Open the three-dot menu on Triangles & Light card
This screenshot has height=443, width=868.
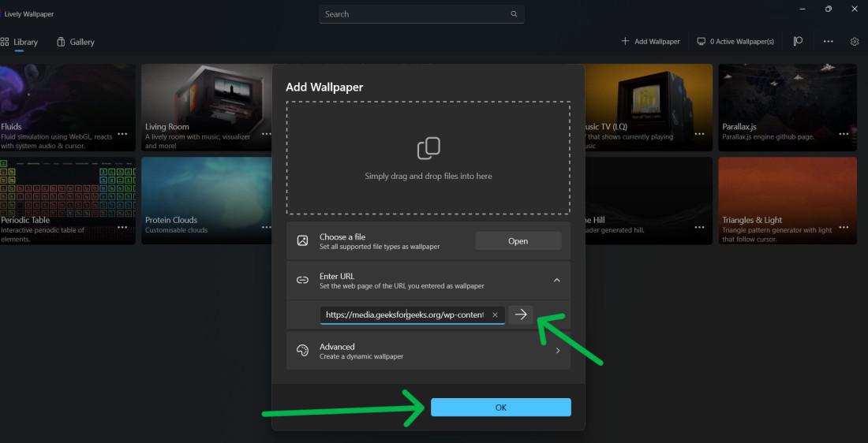(x=844, y=227)
